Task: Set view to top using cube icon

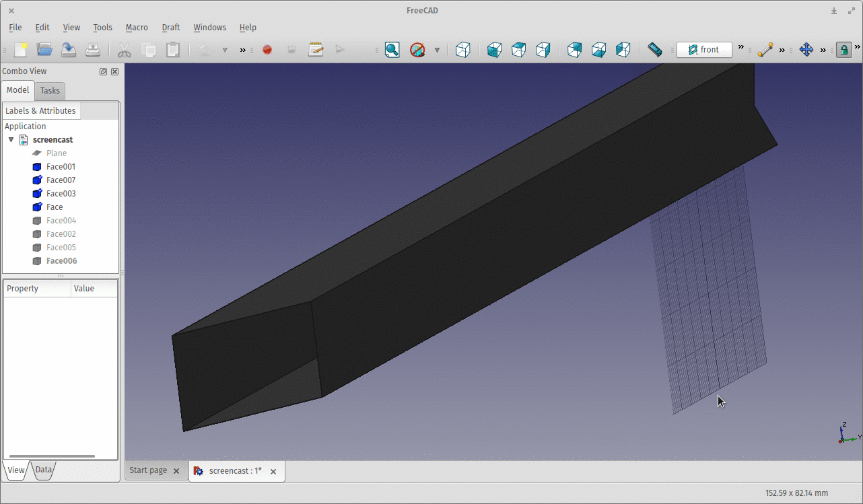Action: (518, 50)
